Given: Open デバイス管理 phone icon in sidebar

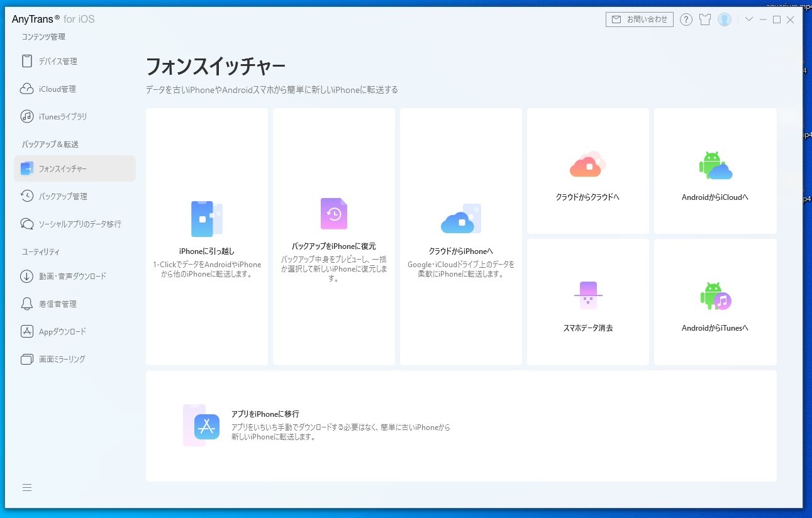Looking at the screenshot, I should [26, 61].
